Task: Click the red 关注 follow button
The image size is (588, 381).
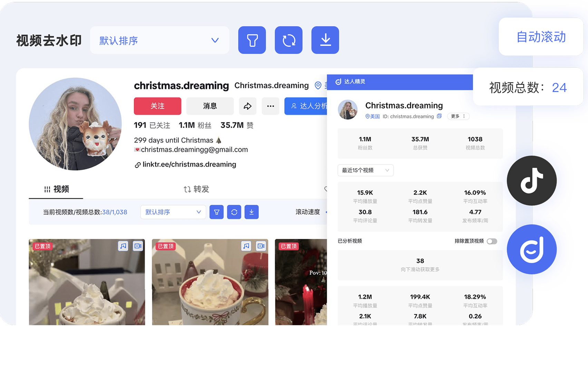Action: click(x=157, y=106)
